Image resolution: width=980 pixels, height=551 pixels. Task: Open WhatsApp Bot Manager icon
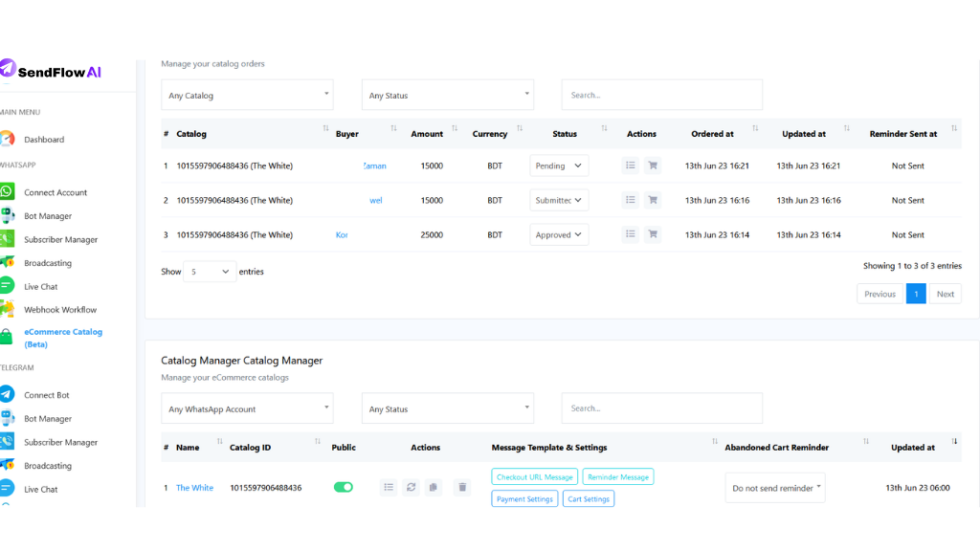click(x=7, y=215)
